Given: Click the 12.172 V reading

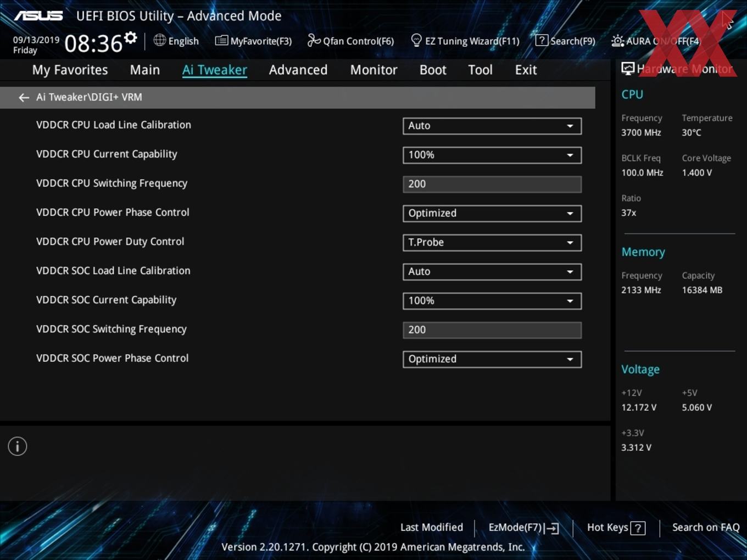Looking at the screenshot, I should (x=639, y=407).
